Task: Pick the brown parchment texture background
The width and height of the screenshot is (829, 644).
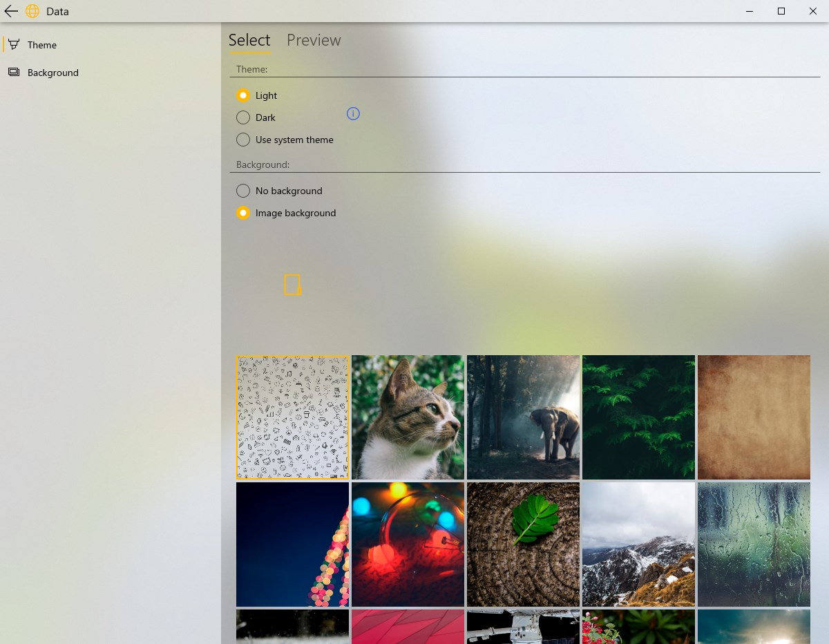Action: tap(754, 417)
